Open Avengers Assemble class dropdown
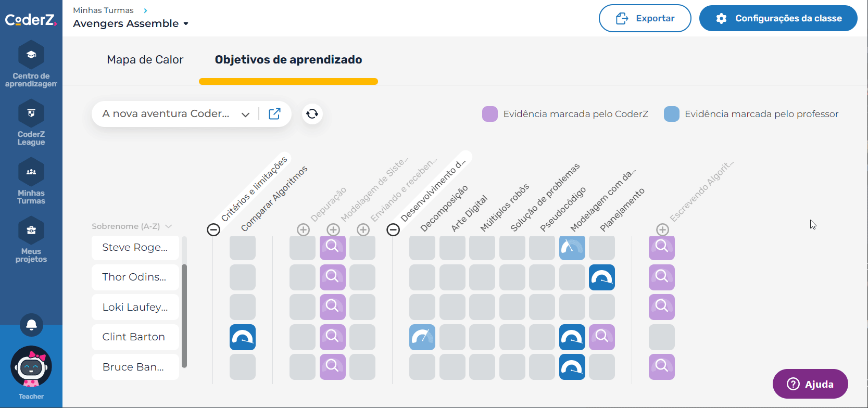This screenshot has height=408, width=868. click(131, 23)
